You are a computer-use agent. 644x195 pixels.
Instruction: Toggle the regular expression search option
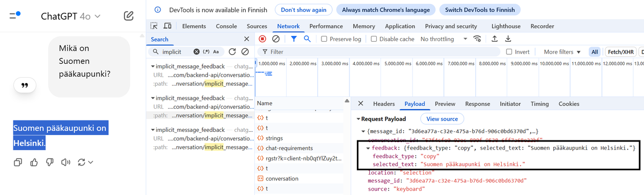coord(206,52)
